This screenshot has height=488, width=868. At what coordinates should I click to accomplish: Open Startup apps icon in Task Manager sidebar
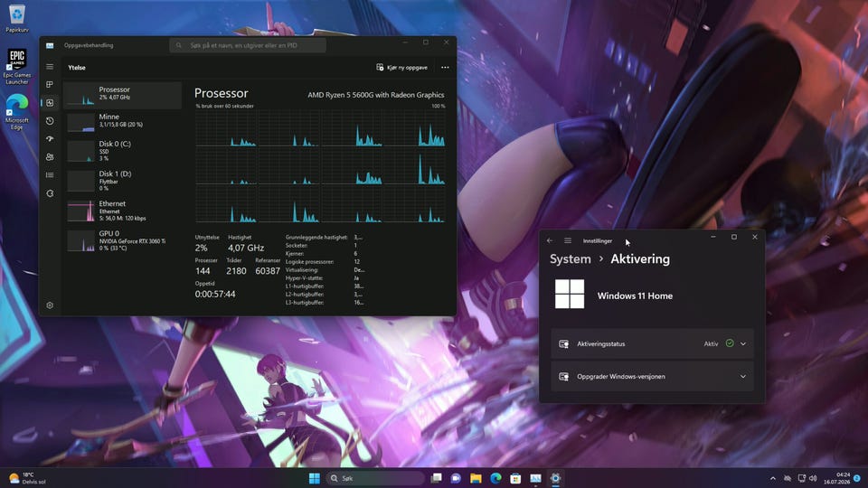pos(50,139)
